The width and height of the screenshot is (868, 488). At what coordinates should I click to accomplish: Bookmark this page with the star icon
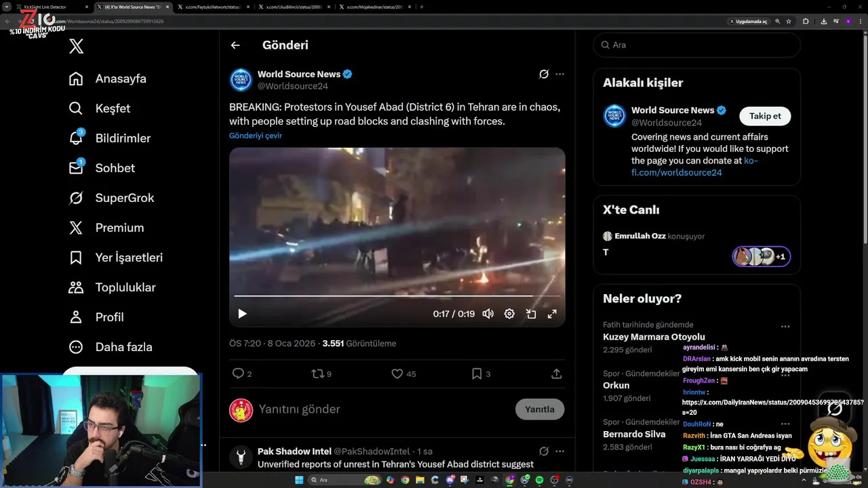tap(789, 21)
